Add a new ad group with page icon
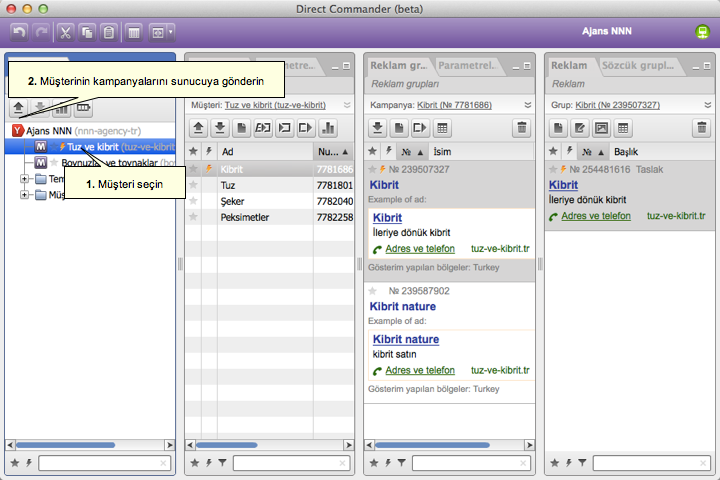 [399, 128]
